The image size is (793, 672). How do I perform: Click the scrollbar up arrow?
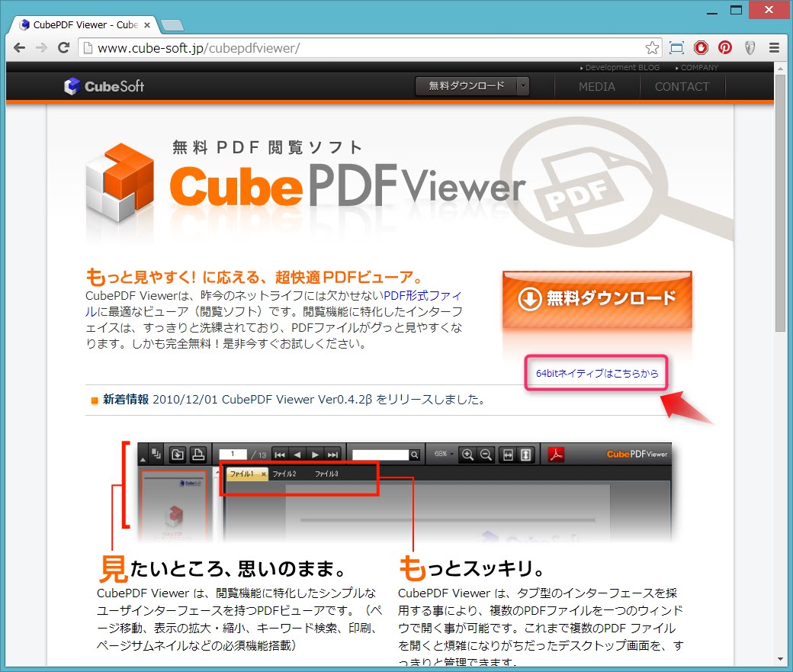(780, 69)
